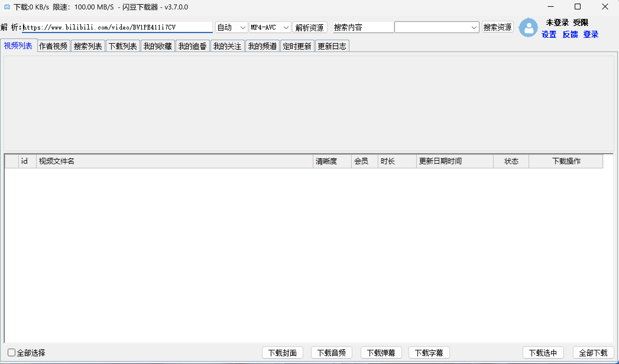The image size is (619, 364).
Task: Click the app logo in title bar
Action: (7, 7)
